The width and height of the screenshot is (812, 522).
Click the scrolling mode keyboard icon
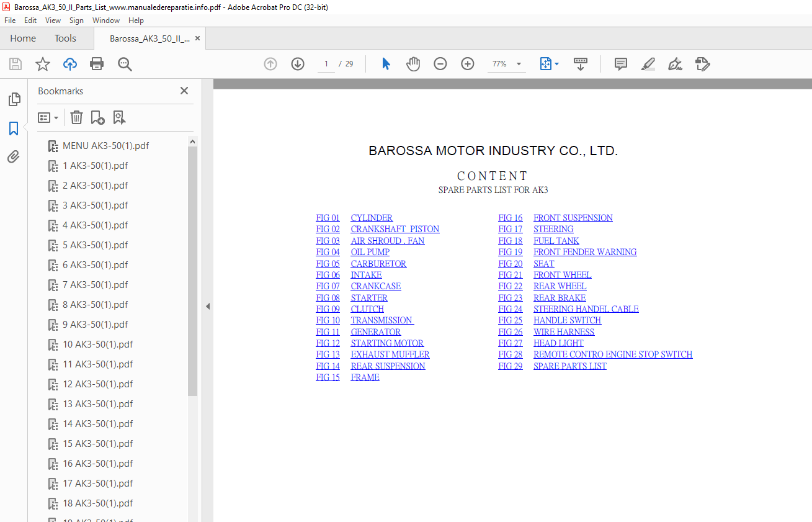tap(581, 64)
